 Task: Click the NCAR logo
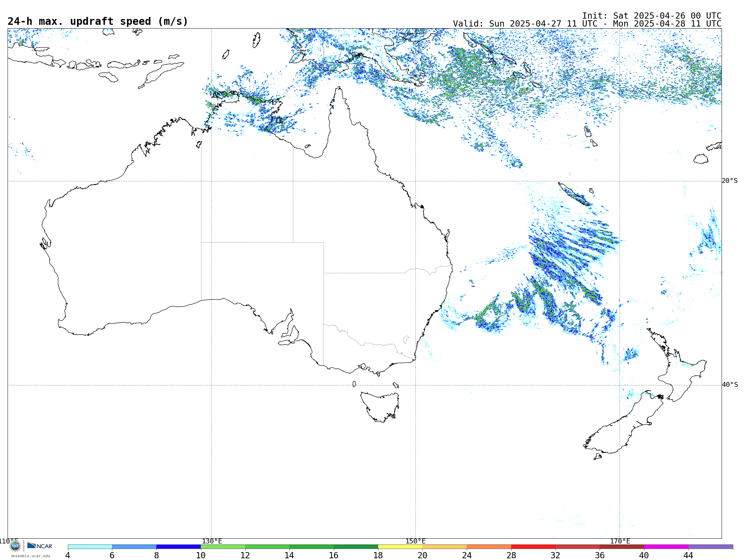[x=40, y=546]
